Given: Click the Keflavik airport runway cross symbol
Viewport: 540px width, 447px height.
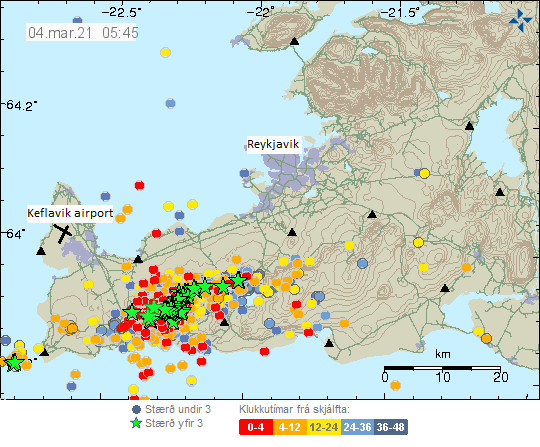Looking at the screenshot, I should coord(63,233).
